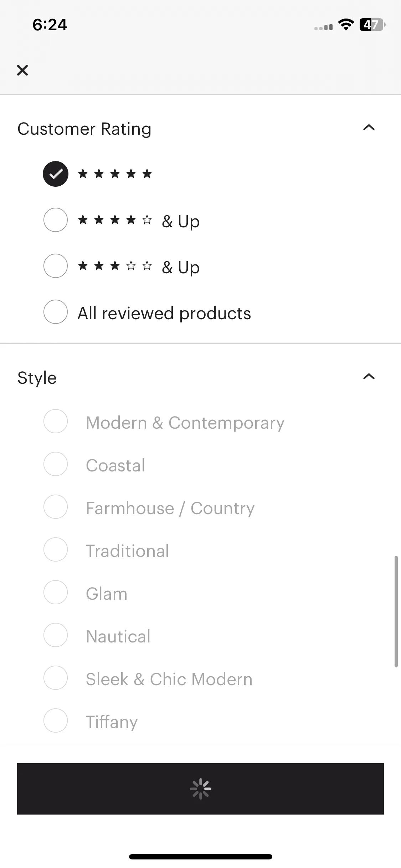Image resolution: width=401 pixels, height=868 pixels.
Task: Tap the loading spinner apply button
Action: (200, 789)
